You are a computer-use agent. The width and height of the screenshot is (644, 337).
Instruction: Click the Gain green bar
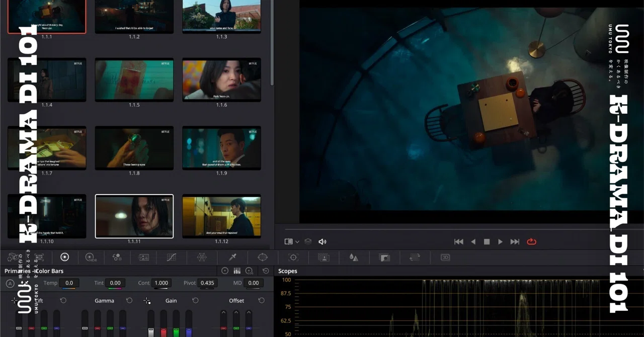pyautogui.click(x=176, y=323)
